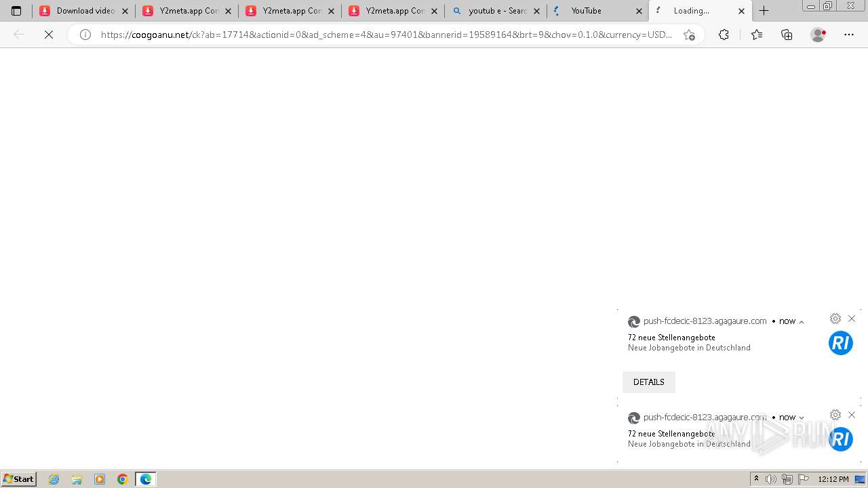Launch Internet Explorer from taskbar
Image resolution: width=868 pixels, height=488 pixels.
pos(54,479)
